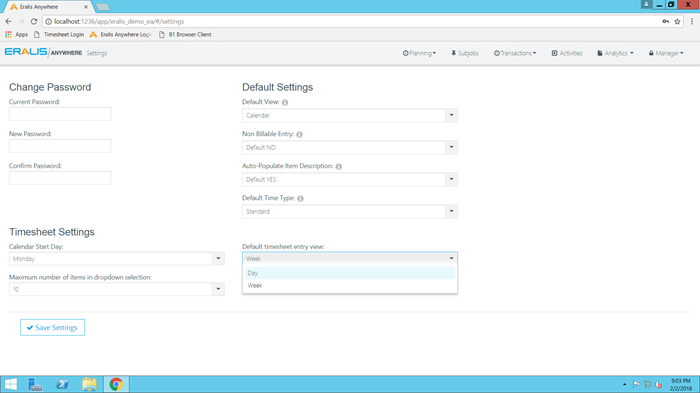Click the Non Billable Entry info icon
Screen dimensions: 700x393
click(300, 134)
